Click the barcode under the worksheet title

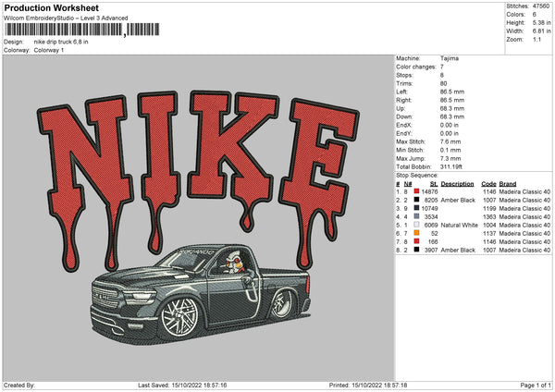(81, 30)
